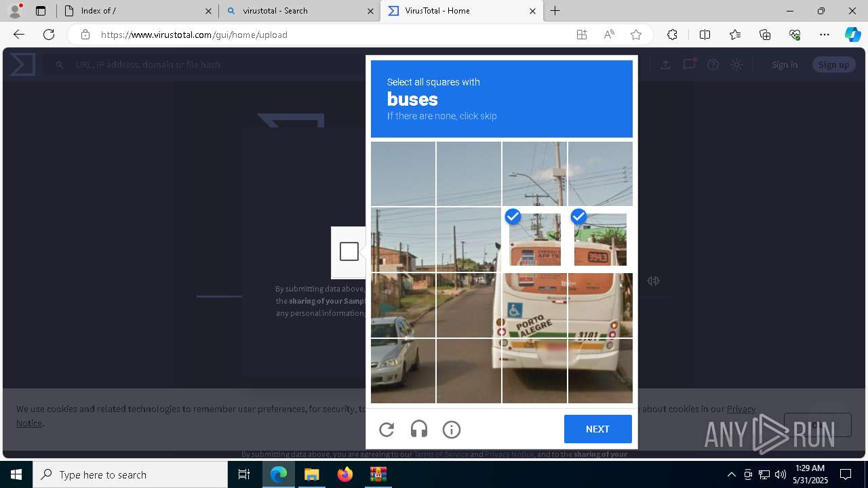The image size is (868, 488).
Task: Open Windows Start menu
Action: (x=16, y=474)
